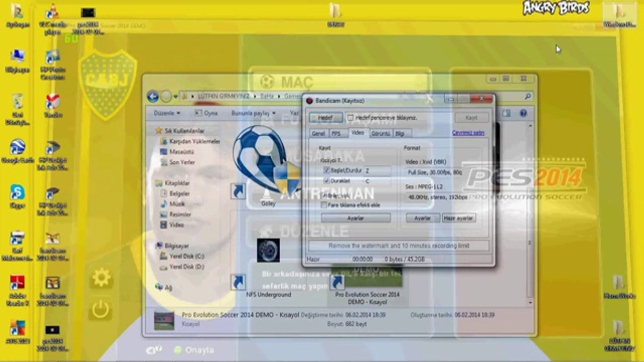Click the 'Çevrimiçi satın' link
This screenshot has width=644, height=362.
coord(468,133)
